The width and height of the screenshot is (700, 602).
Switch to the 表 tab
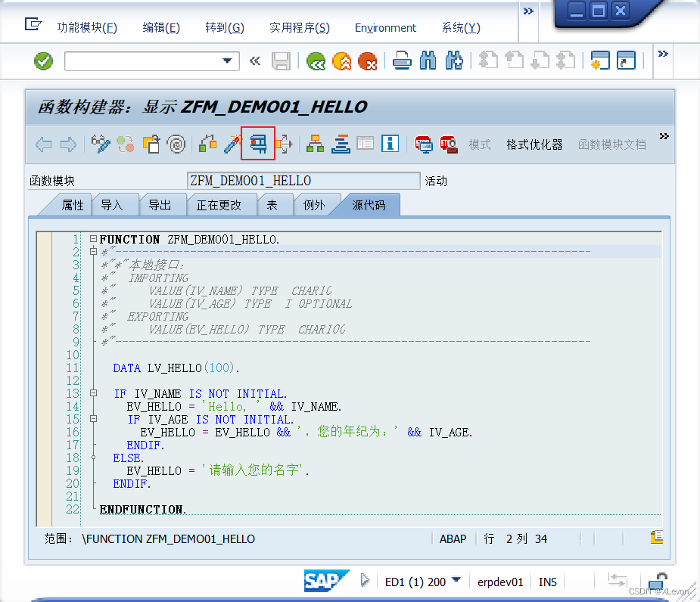[x=272, y=205]
